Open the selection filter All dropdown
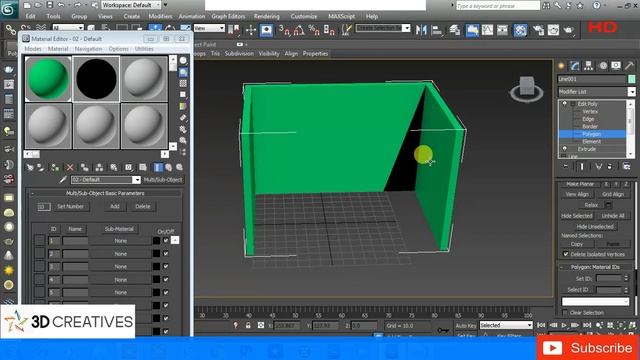This screenshot has width=640, height=360. 68,28
